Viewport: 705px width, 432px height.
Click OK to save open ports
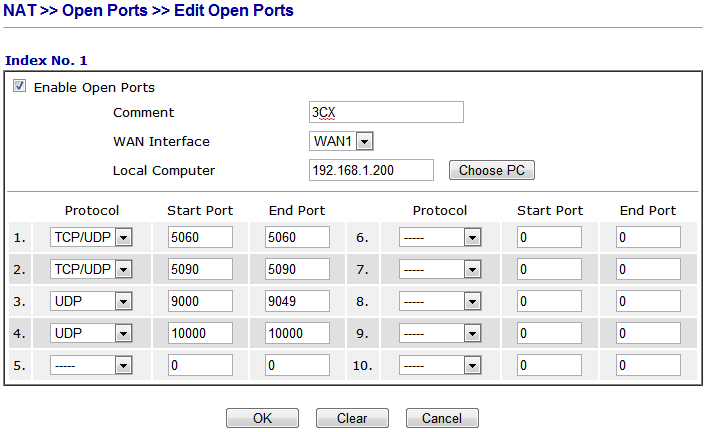pos(263,418)
